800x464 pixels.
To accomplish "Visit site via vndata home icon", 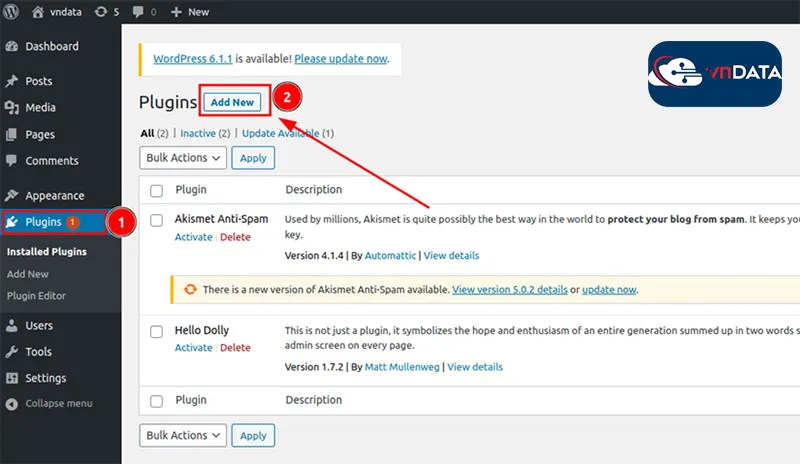I will pyautogui.click(x=38, y=12).
